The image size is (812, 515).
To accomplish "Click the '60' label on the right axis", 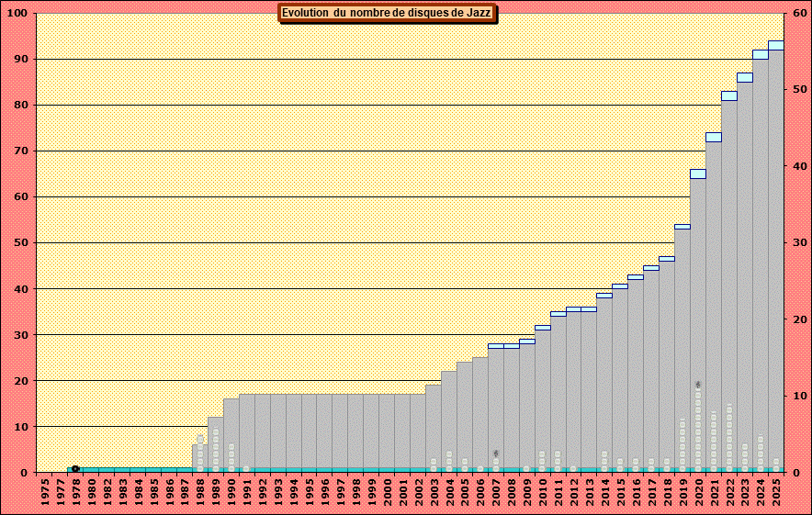I will point(800,14).
